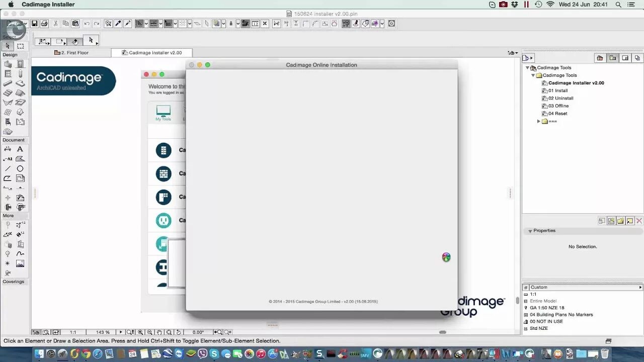Screen dimensions: 644x362
Task: Select the Circle tool in the Document toolbox
Action: (20, 169)
